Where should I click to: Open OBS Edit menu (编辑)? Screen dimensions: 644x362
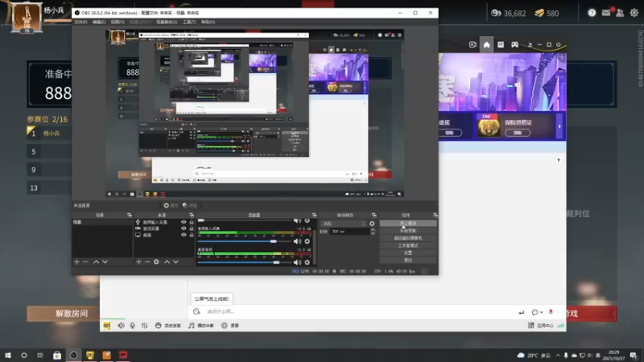click(98, 22)
